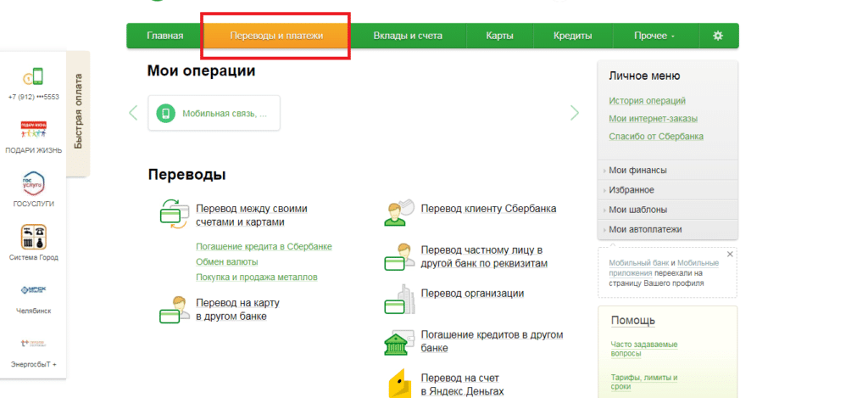Open the Кредиты tab
The image size is (868, 398).
[x=572, y=36]
